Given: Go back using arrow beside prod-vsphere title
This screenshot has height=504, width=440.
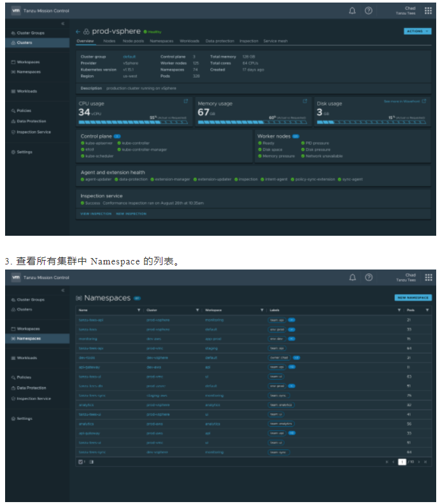Looking at the screenshot, I should coord(78,31).
